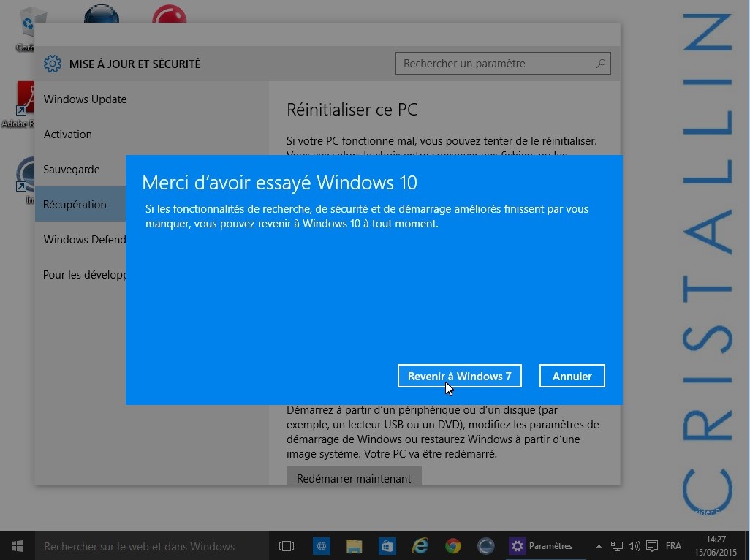Open the round blue app on taskbar
The height and width of the screenshot is (560, 750).
pyautogui.click(x=485, y=545)
